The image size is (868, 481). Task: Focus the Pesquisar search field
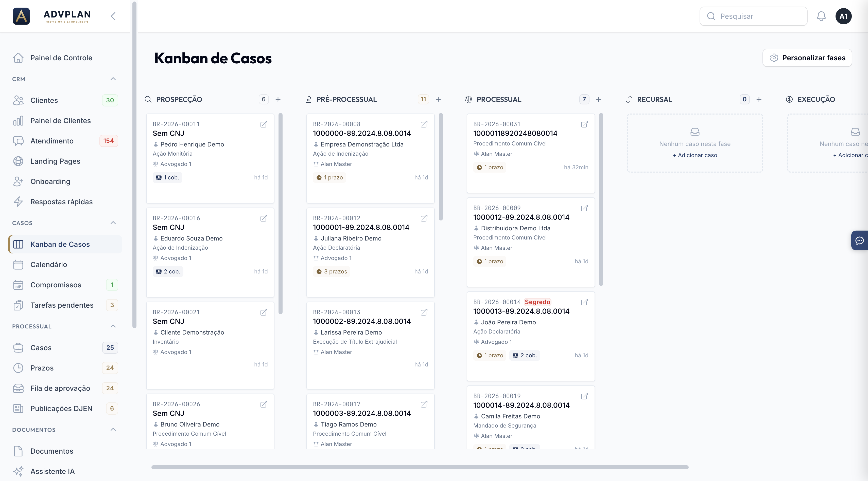click(753, 16)
